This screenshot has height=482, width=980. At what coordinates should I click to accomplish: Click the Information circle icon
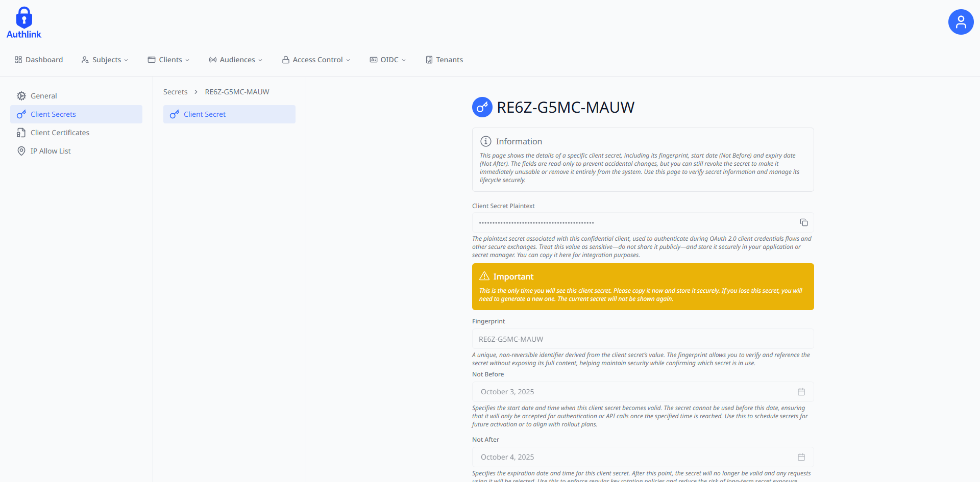tap(485, 141)
